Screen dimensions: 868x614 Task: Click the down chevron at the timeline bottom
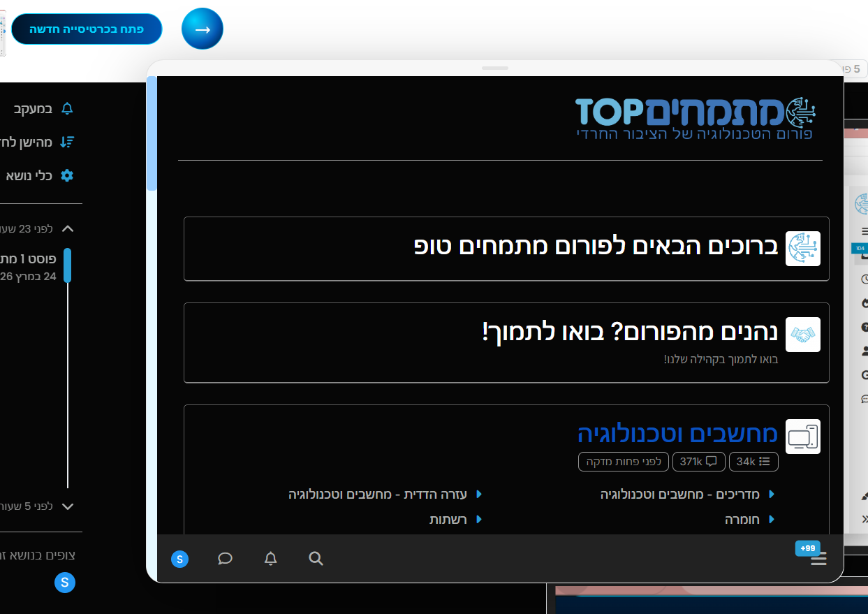tap(68, 506)
